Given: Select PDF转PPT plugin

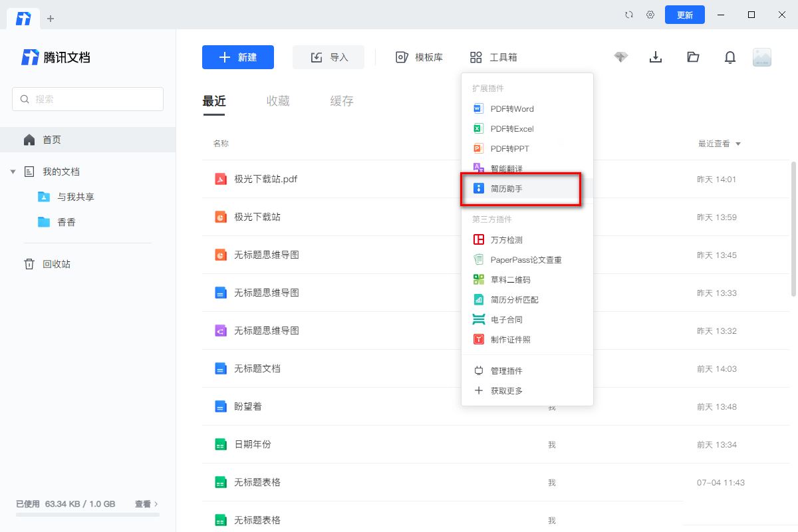Looking at the screenshot, I should (527, 148).
